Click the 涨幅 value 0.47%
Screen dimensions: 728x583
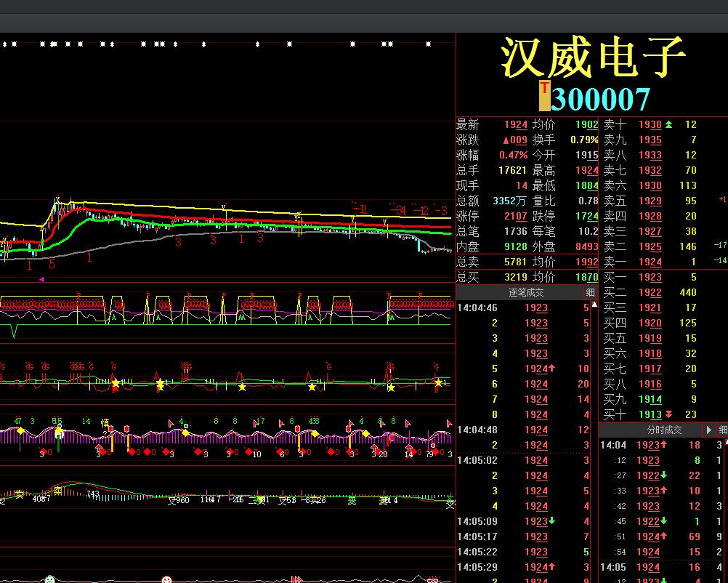(x=514, y=155)
